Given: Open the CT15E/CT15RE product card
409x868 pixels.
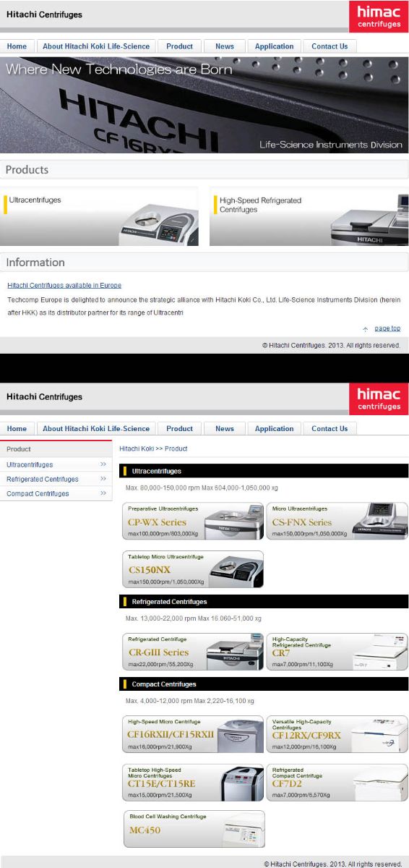Looking at the screenshot, I should point(193,783).
